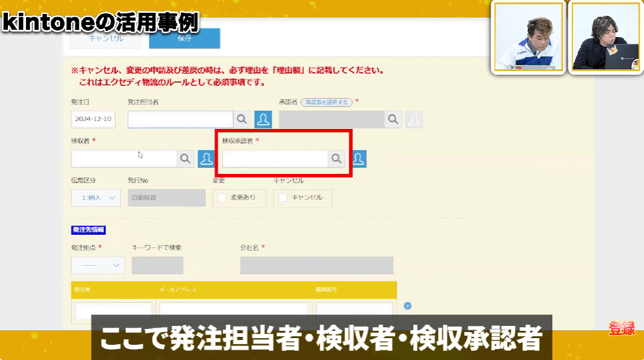
Task: Check the 変更あり checkbox
Action: pos(223,198)
